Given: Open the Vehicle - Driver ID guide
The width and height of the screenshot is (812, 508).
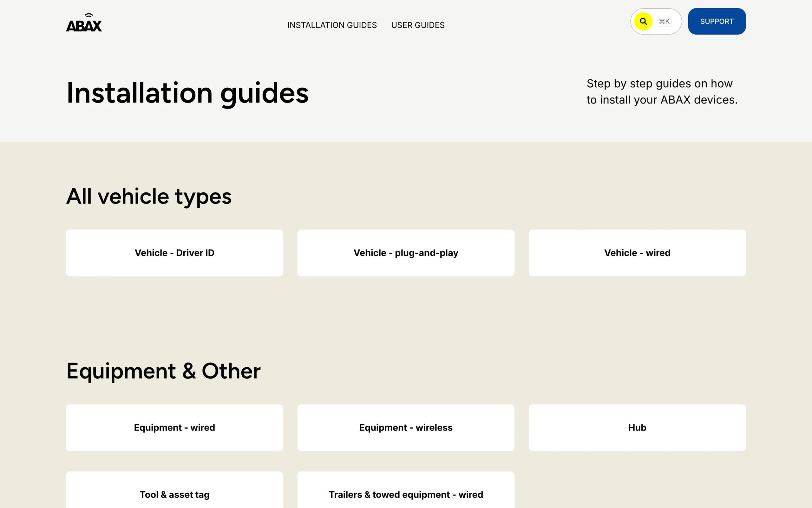Looking at the screenshot, I should pyautogui.click(x=174, y=253).
